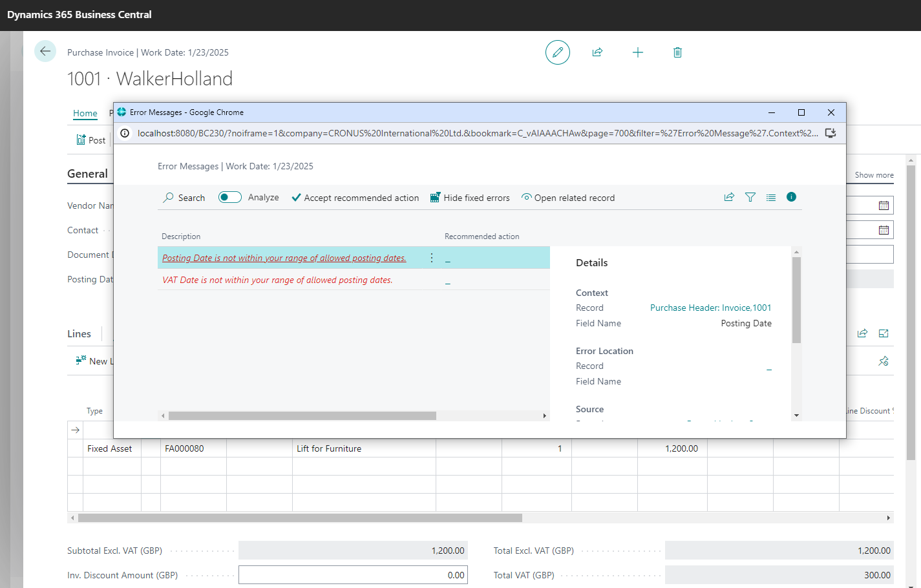Toggle the Analyze switch
This screenshot has width=921, height=588.
pyautogui.click(x=229, y=197)
